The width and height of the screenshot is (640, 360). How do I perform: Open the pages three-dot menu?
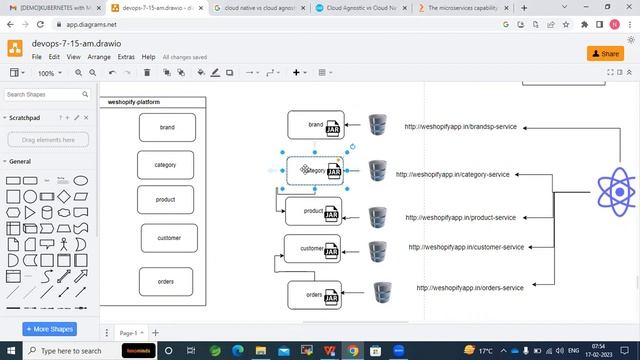(107, 333)
